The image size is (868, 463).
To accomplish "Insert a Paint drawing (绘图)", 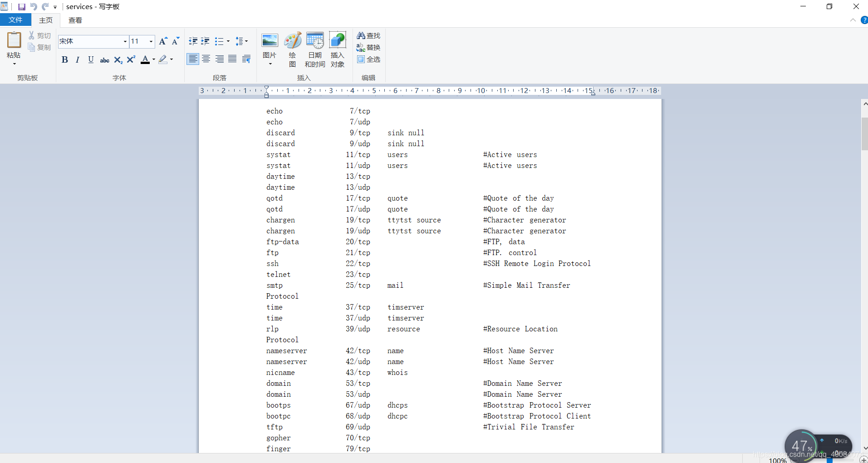I will [292, 49].
